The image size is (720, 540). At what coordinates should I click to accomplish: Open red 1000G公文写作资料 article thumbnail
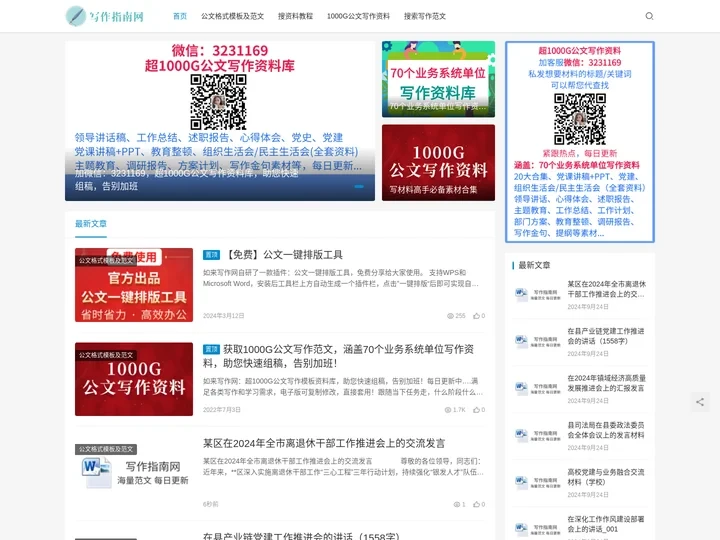point(134,379)
